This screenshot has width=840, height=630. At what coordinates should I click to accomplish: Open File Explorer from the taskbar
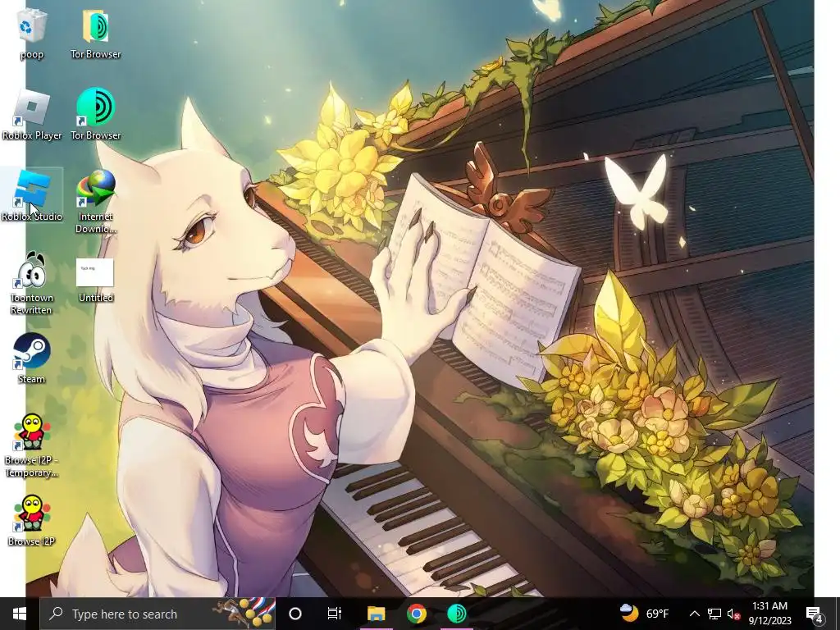pos(376,614)
